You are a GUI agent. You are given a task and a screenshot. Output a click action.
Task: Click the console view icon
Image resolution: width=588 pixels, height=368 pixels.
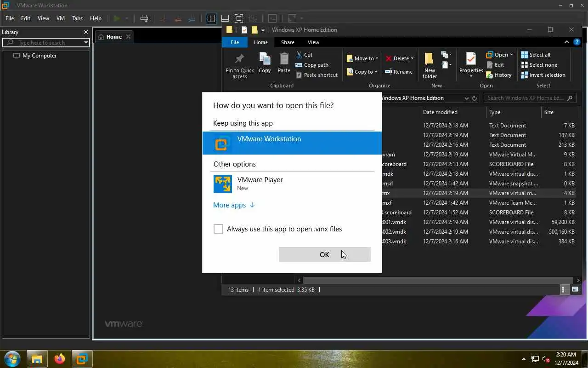click(x=272, y=18)
